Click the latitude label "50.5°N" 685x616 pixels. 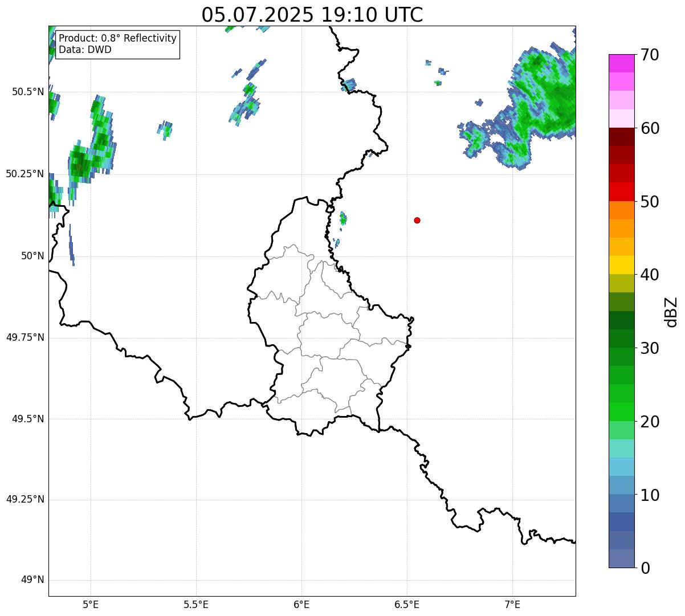[x=28, y=92]
